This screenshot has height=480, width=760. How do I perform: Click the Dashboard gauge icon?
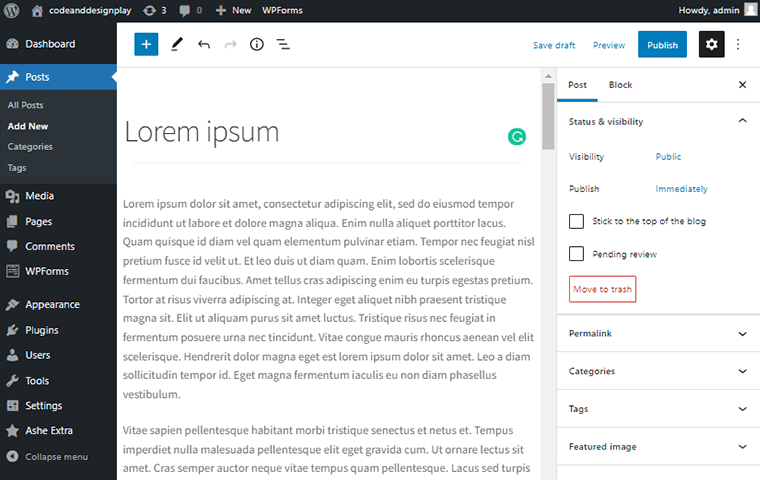pos(13,44)
